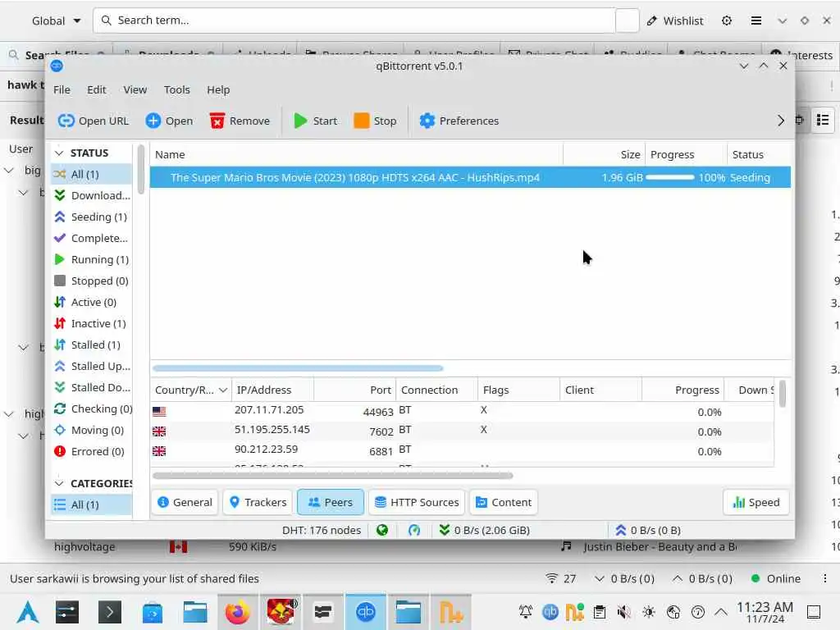
Task: Filter by Checking (0) status
Action: click(x=92, y=409)
